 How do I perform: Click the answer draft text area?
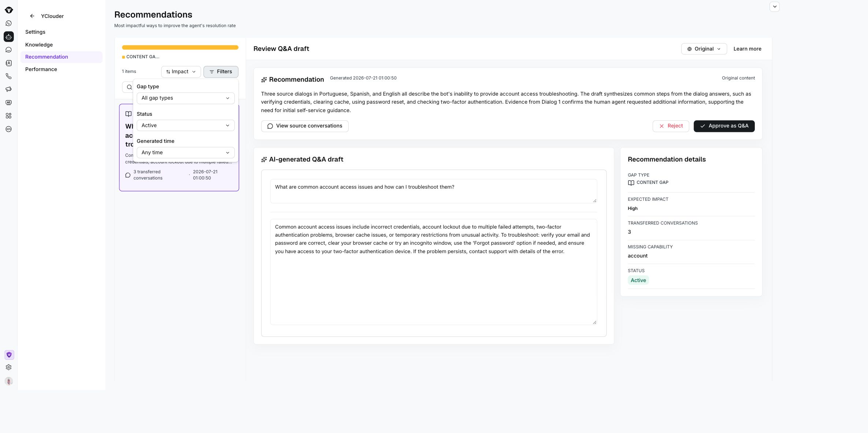pos(434,272)
